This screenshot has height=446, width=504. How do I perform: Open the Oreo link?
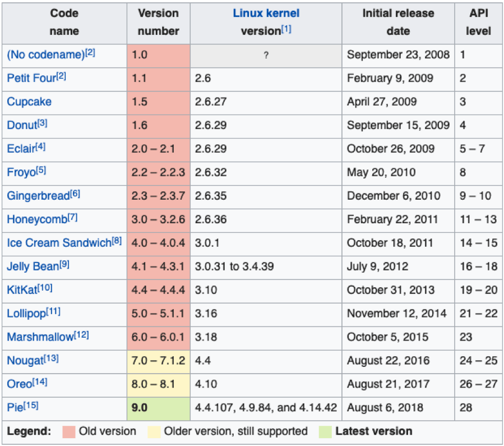point(20,384)
